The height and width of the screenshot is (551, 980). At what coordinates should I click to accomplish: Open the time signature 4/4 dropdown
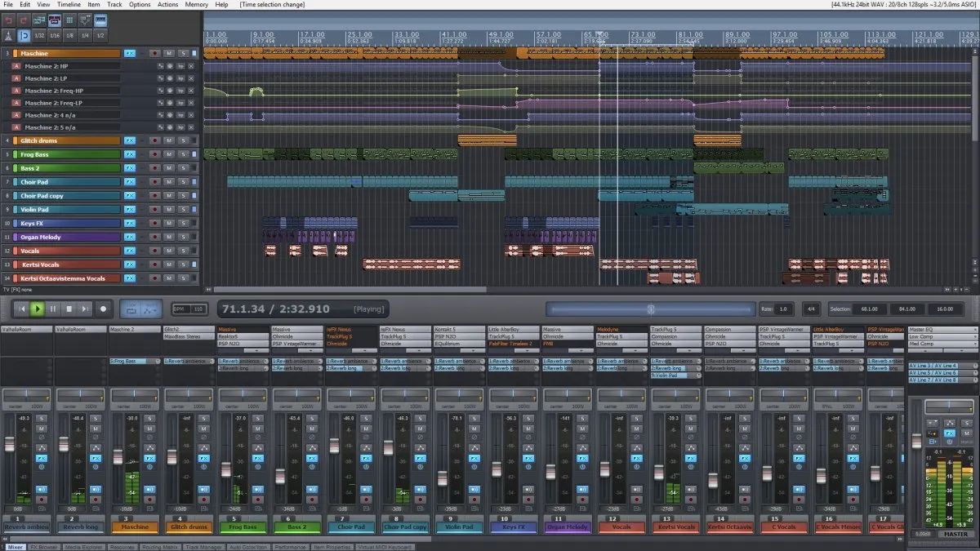point(812,309)
